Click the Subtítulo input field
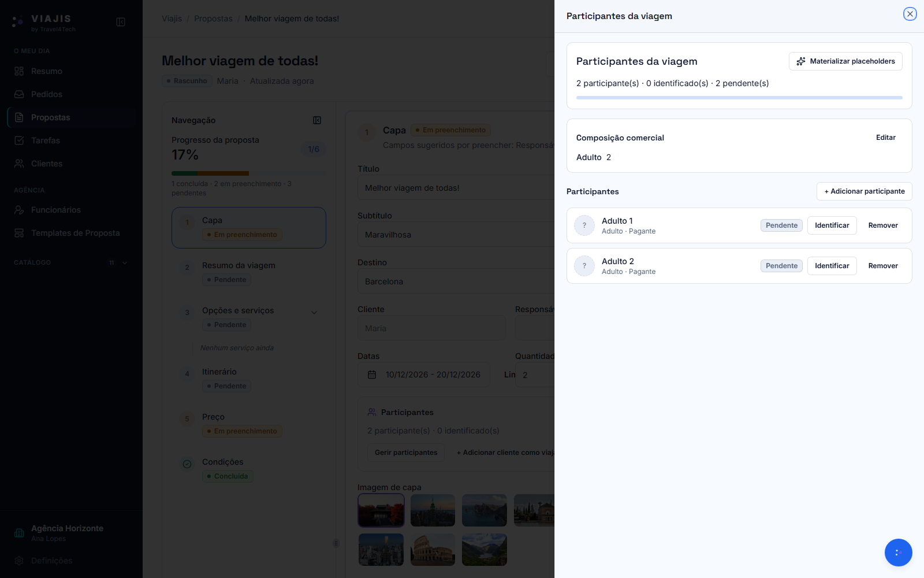This screenshot has width=924, height=578. [x=456, y=235]
